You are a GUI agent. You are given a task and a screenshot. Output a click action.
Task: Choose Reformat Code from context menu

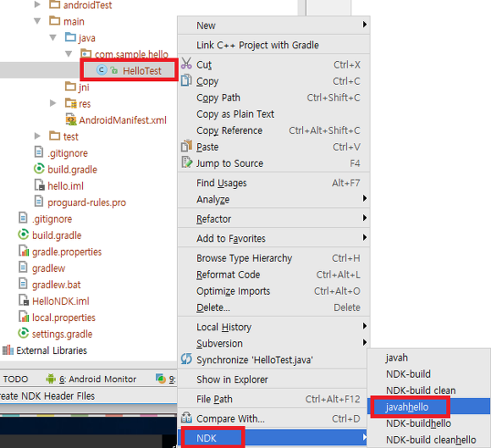(x=273, y=274)
